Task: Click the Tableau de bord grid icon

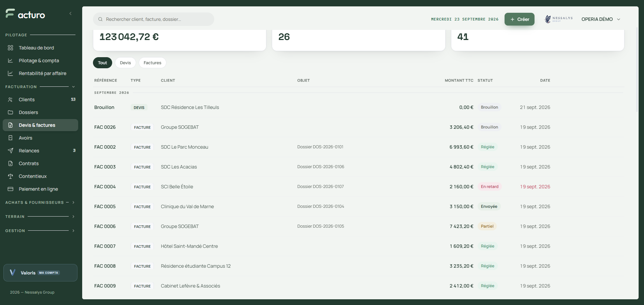Action: pos(10,48)
